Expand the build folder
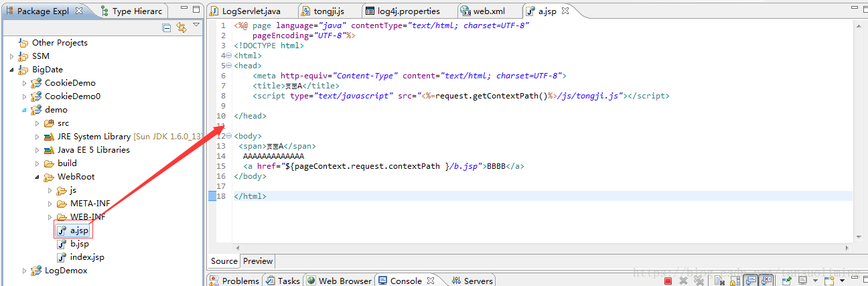The width and height of the screenshot is (868, 286). tap(38, 163)
